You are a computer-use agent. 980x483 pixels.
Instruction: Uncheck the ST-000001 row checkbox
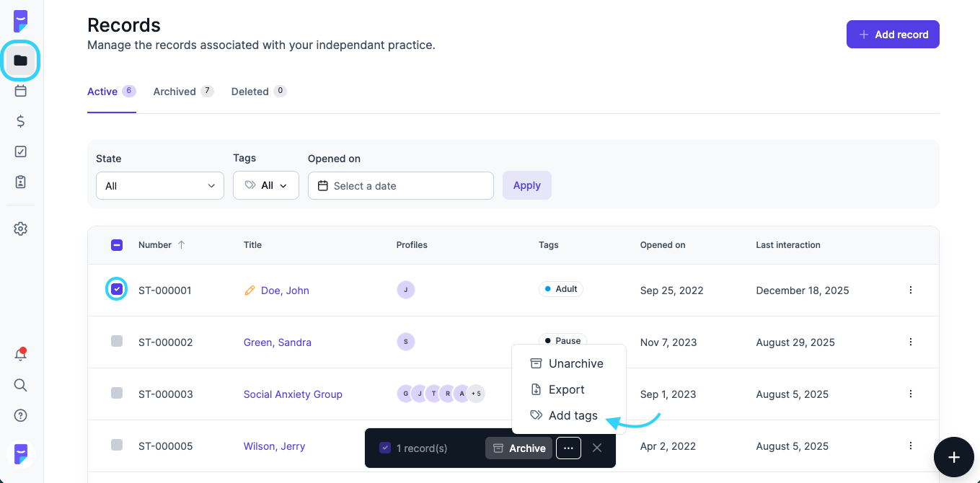coord(117,290)
